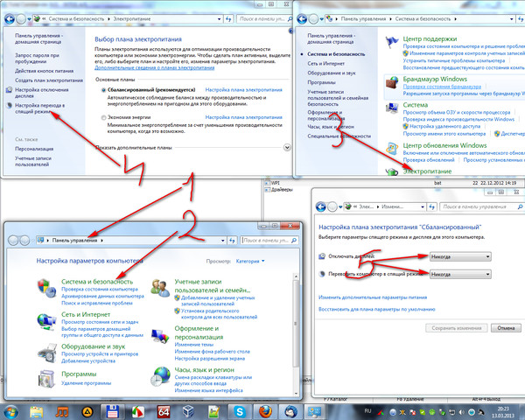Open the Просмотр: Категория dropdown
Image resolution: width=525 pixels, height=420 pixels.
pos(250,261)
